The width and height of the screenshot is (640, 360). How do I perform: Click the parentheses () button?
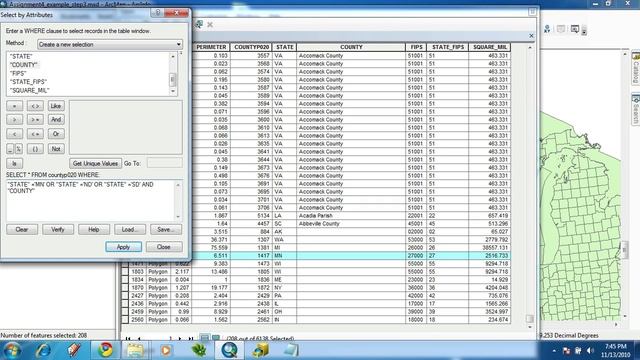tap(35, 149)
